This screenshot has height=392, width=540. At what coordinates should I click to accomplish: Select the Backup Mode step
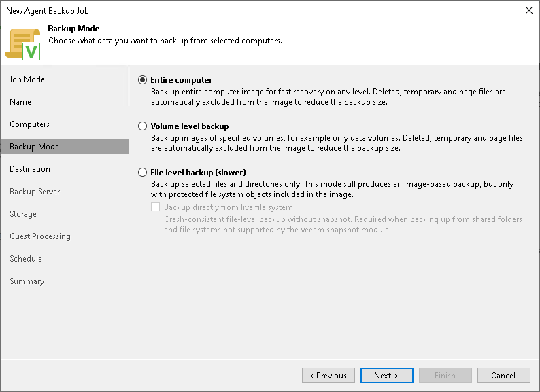click(34, 147)
